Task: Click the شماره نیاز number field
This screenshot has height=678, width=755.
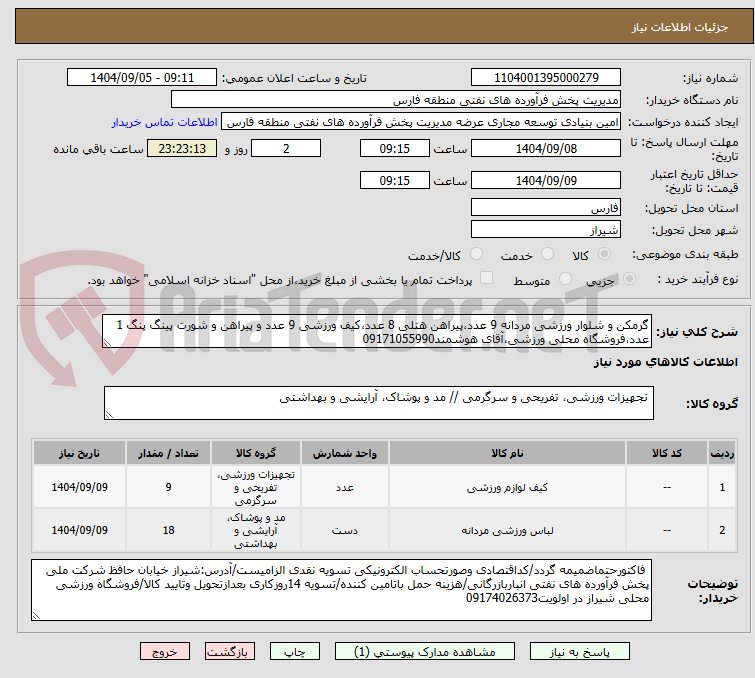Action: pyautogui.click(x=546, y=78)
